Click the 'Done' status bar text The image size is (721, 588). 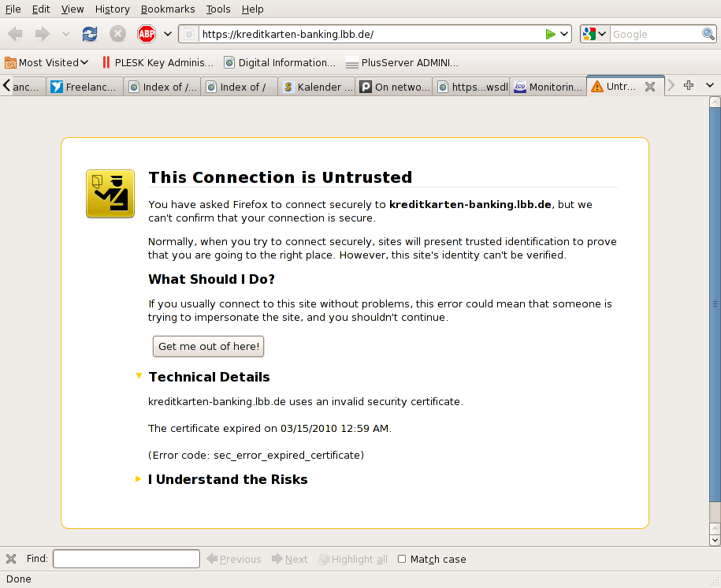(19, 579)
